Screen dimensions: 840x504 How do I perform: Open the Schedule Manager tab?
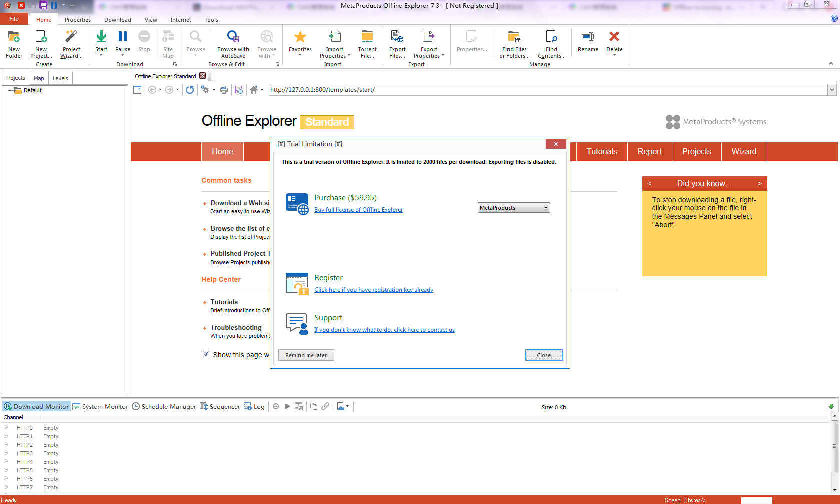tap(164, 406)
